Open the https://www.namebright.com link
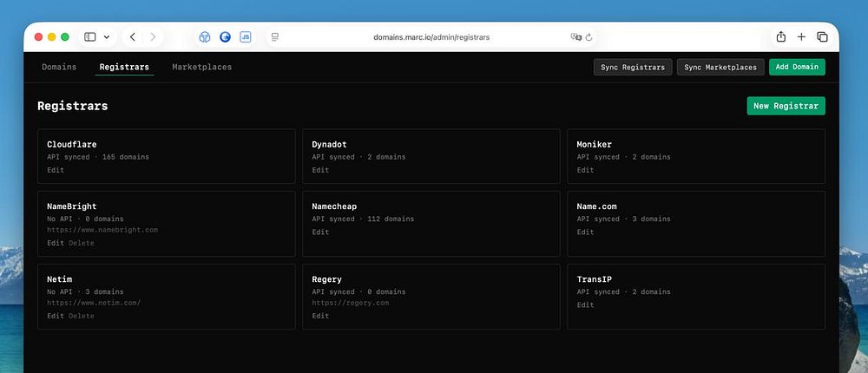This screenshot has width=868, height=373. (102, 230)
